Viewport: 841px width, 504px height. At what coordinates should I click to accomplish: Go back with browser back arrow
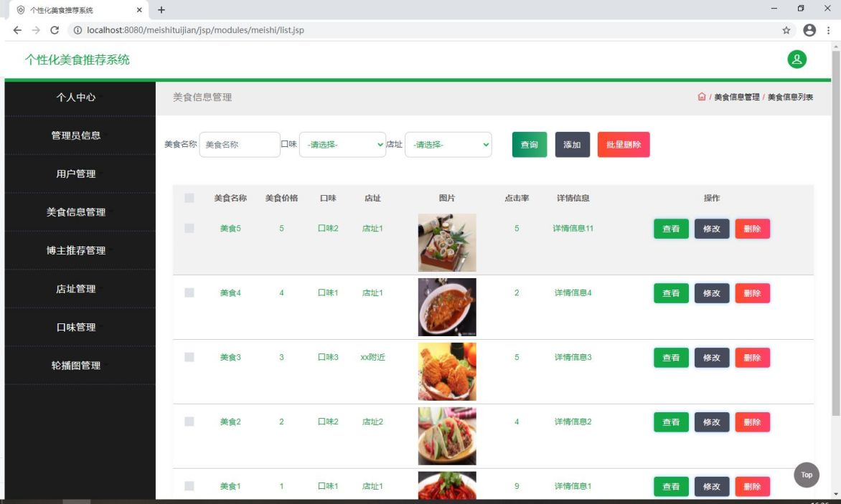17,30
